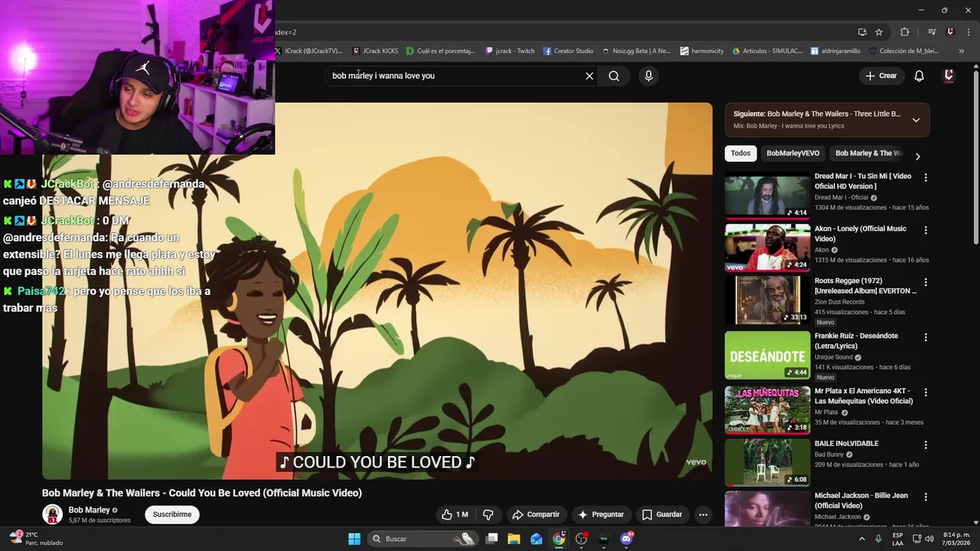Open Task View on taskbar

coord(492,539)
